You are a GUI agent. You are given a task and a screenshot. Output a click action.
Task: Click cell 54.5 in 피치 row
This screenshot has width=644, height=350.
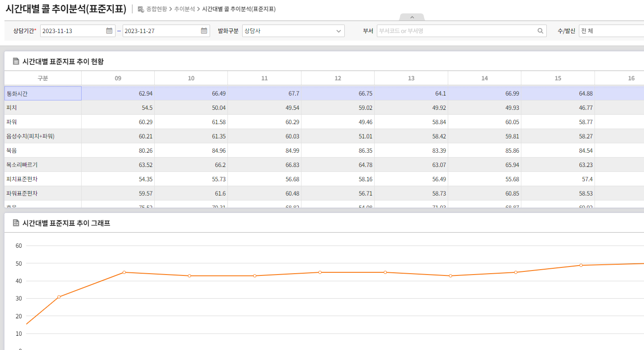(x=118, y=108)
